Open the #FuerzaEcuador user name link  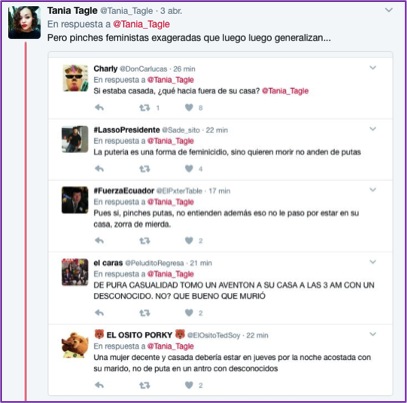point(124,191)
